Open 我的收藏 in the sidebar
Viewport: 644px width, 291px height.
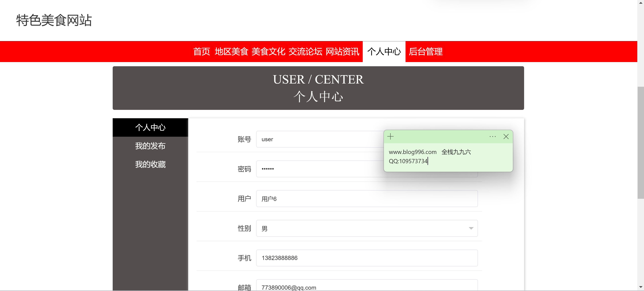pos(150,164)
